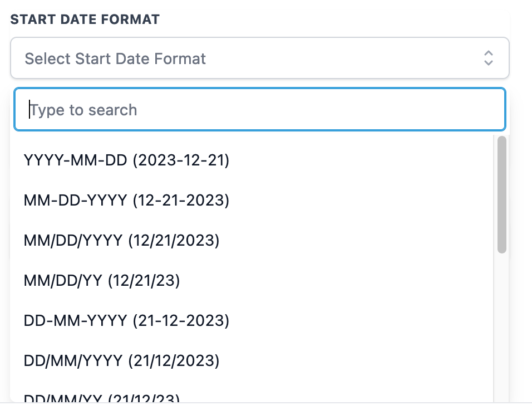Click the START DATE FORMAT label
The image size is (532, 410).
pyautogui.click(x=85, y=19)
